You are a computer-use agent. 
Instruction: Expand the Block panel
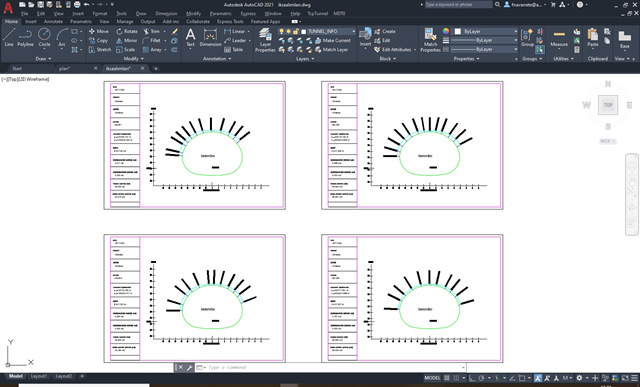(387, 59)
